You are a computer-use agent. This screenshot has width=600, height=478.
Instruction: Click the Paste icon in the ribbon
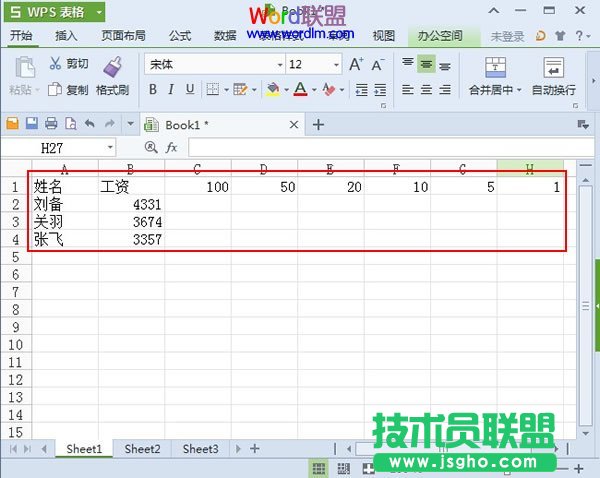(25, 67)
